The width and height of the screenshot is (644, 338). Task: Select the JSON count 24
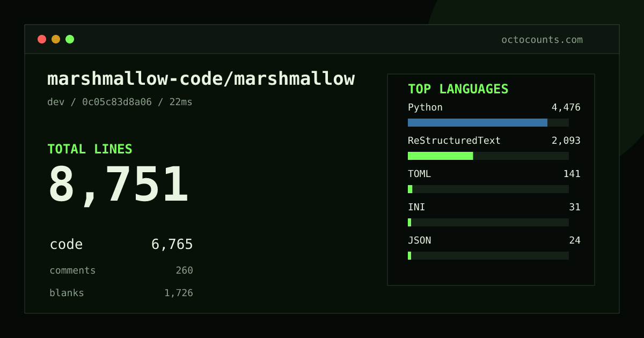575,240
